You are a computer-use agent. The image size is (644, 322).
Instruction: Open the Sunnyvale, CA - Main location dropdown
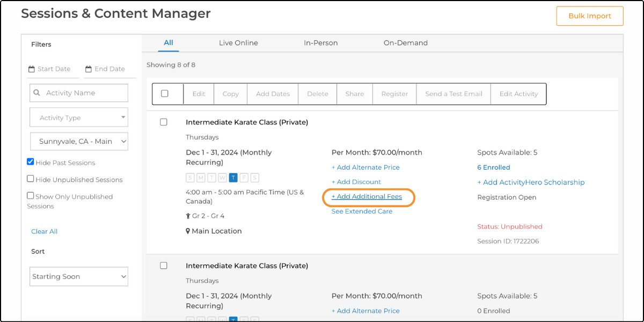click(x=79, y=142)
